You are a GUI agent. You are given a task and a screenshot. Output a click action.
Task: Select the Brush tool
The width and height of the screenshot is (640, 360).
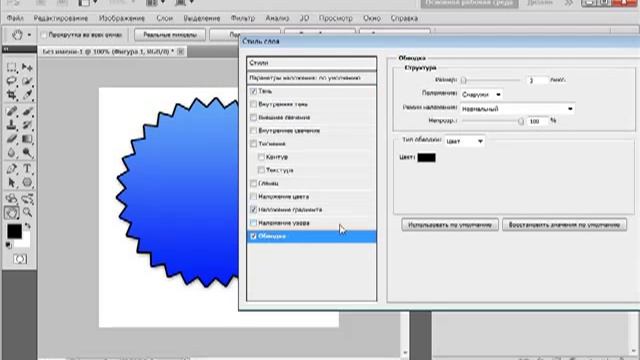27,111
